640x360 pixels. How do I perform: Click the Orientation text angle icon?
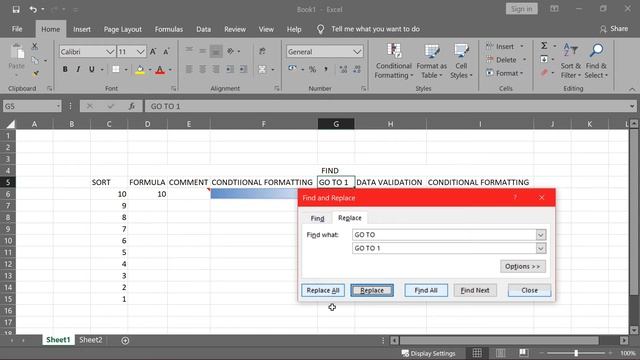(231, 51)
